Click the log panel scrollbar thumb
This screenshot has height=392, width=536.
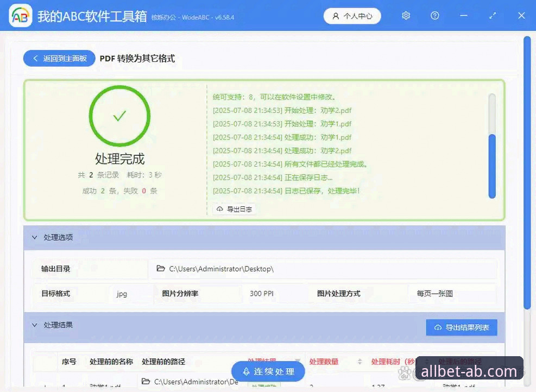point(492,166)
